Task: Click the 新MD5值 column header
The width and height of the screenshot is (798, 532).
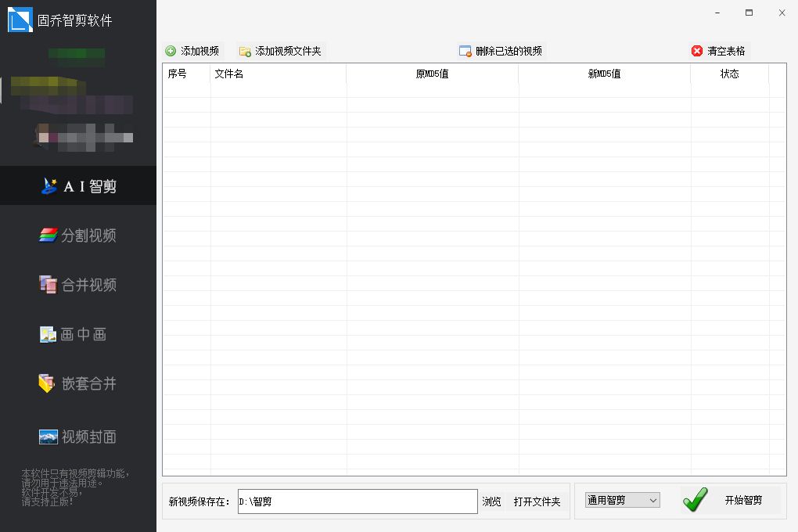Action: coord(604,74)
